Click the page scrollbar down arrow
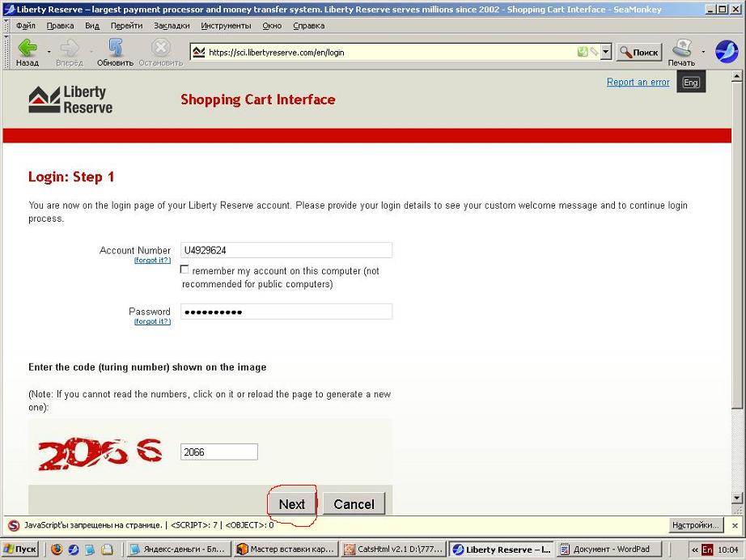The image size is (746, 560). [737, 498]
